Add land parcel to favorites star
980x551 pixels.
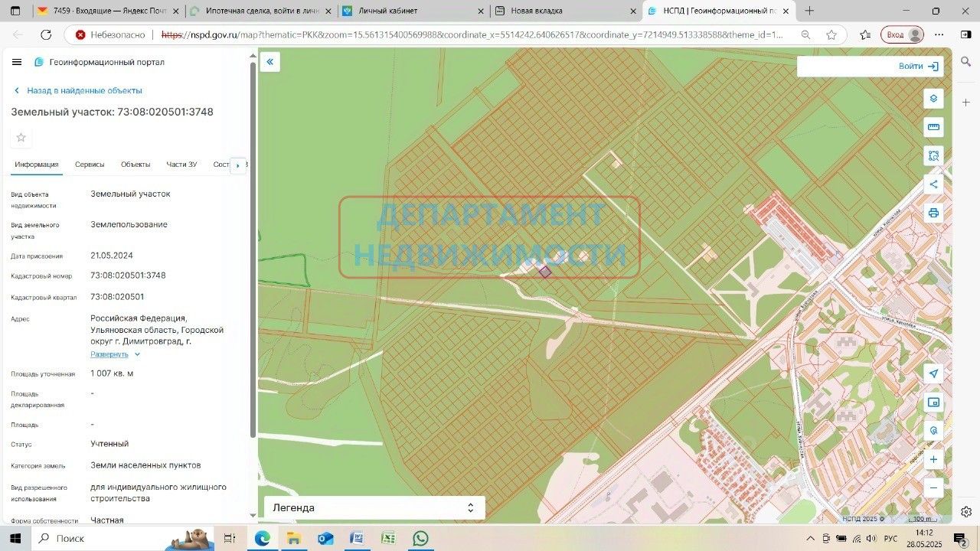coord(21,138)
